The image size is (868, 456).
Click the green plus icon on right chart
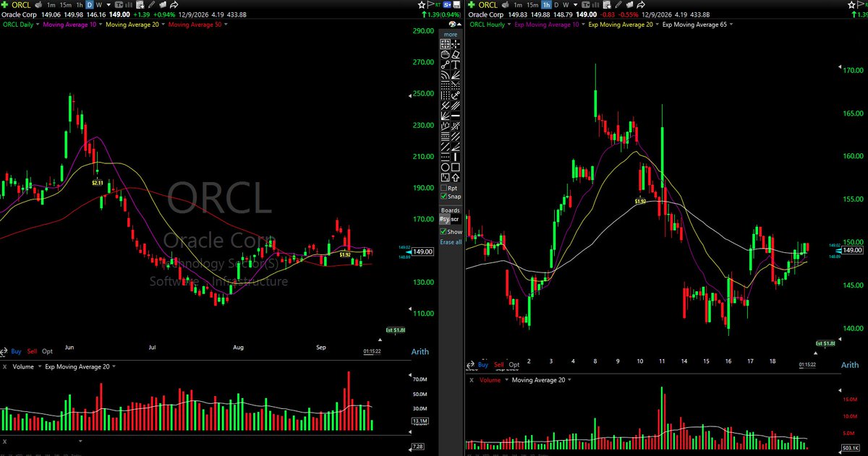pos(472,4)
